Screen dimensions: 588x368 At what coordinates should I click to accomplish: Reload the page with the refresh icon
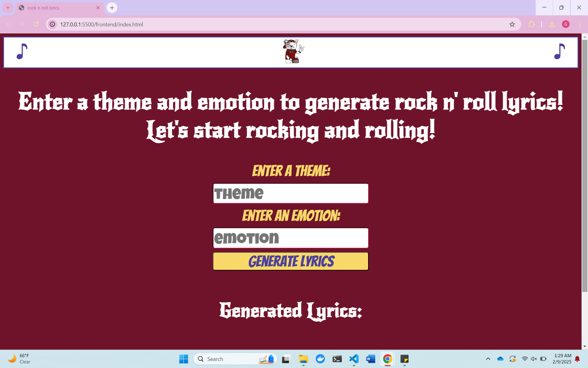[x=36, y=24]
